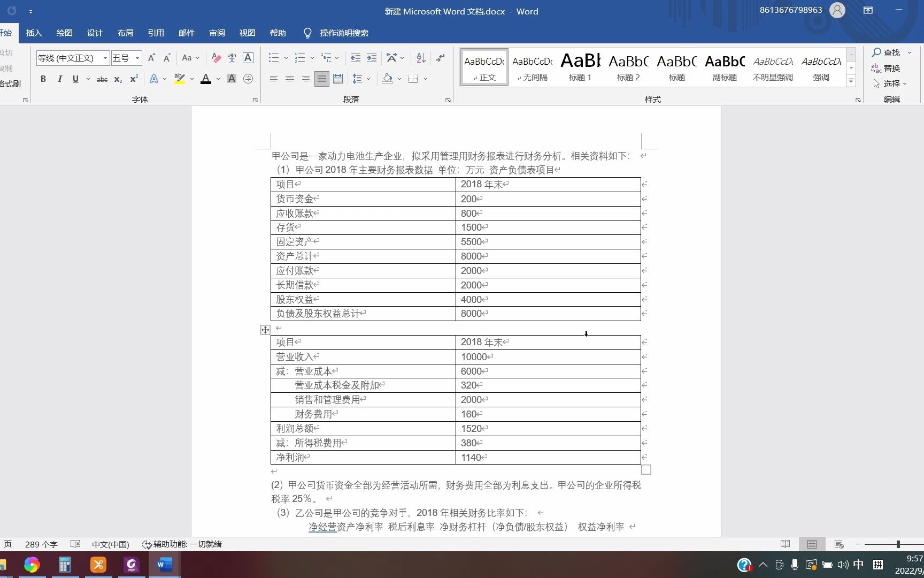Switch to web layout view
This screenshot has height=578, width=924.
(x=839, y=544)
